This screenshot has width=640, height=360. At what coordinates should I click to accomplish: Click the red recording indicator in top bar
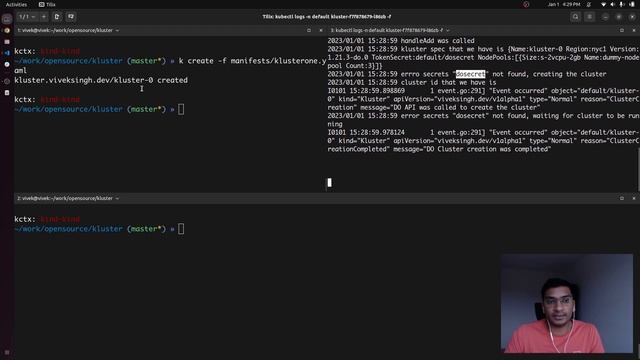pyautogui.click(x=526, y=4)
